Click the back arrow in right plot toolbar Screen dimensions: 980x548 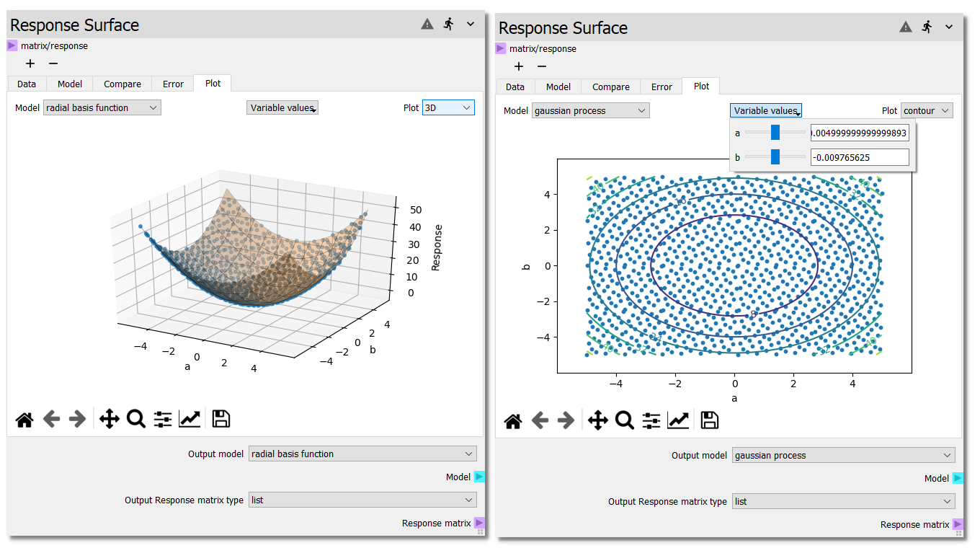(540, 421)
